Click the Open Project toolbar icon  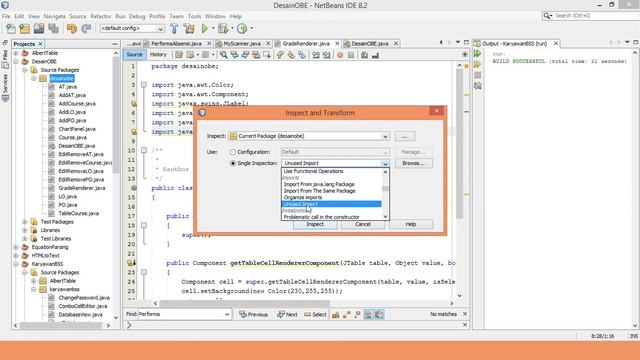tap(39, 29)
